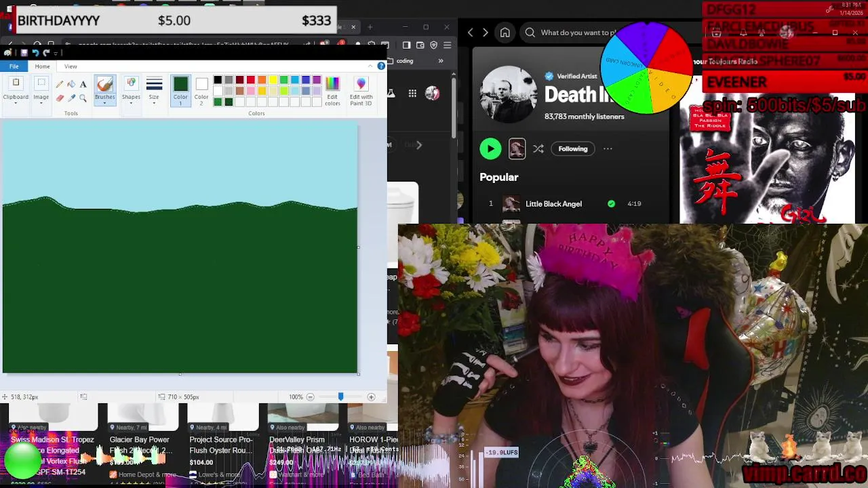Click the green saved checkmark on Little Black Angel

[612, 203]
